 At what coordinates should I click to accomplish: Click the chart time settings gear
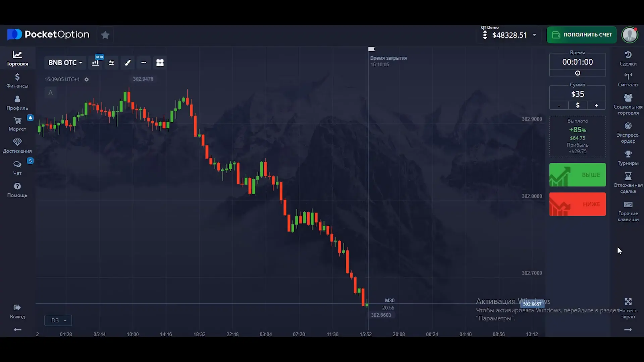click(87, 79)
